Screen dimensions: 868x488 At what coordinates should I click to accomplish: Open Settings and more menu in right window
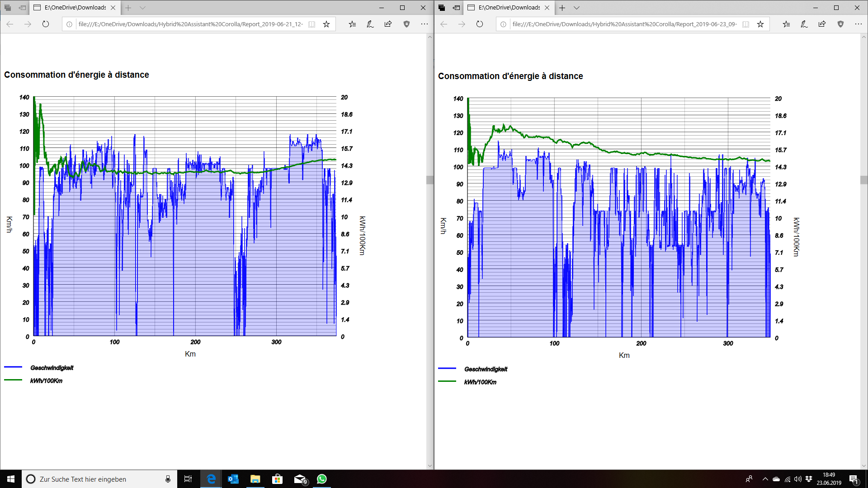(858, 24)
